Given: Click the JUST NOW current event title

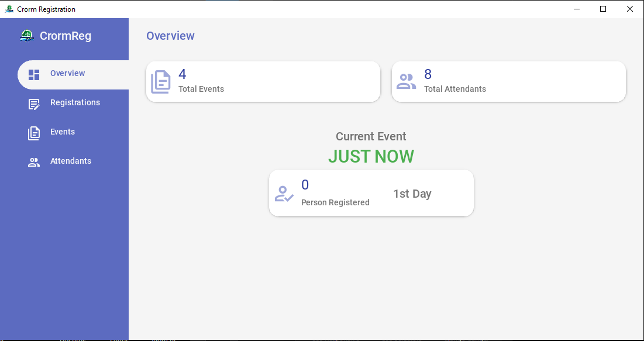Looking at the screenshot, I should [x=371, y=157].
